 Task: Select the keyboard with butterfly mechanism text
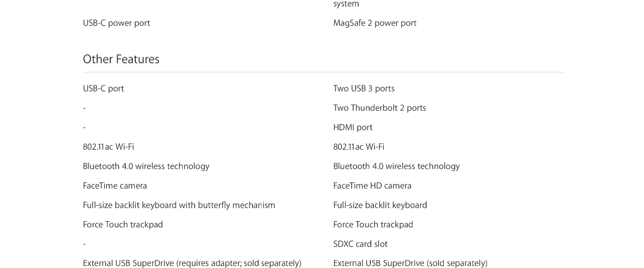[x=179, y=205]
